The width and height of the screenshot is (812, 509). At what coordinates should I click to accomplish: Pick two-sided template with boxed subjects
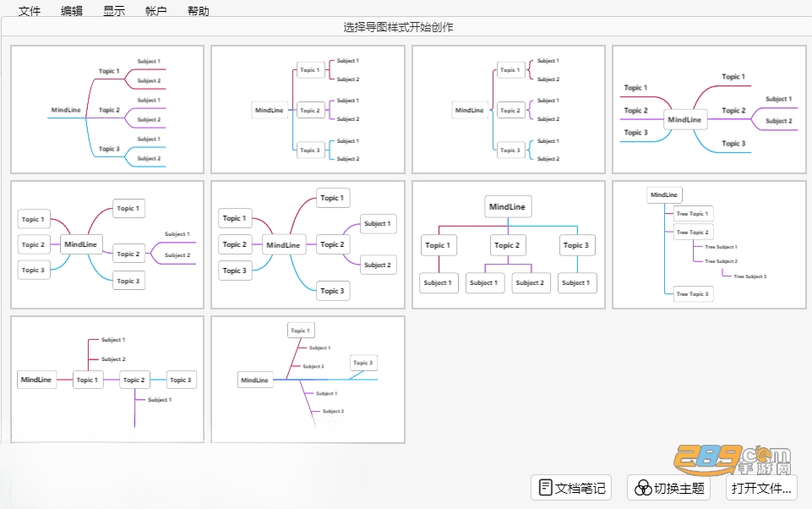308,244
